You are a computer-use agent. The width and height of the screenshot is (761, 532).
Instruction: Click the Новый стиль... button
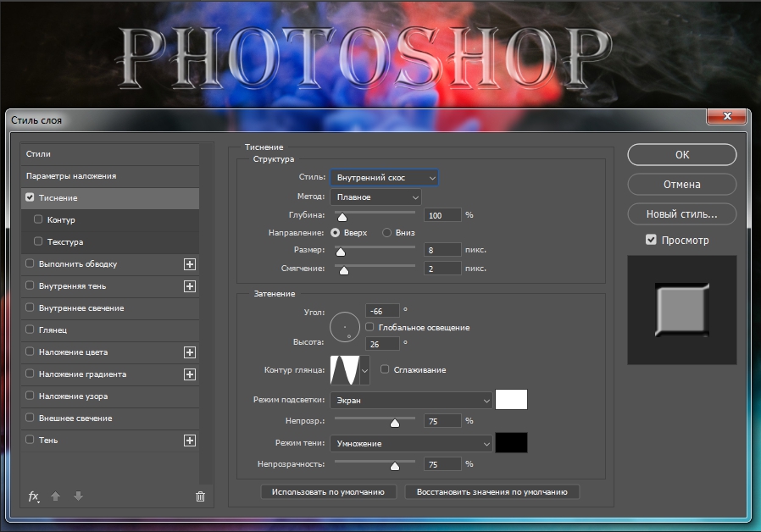tap(682, 213)
